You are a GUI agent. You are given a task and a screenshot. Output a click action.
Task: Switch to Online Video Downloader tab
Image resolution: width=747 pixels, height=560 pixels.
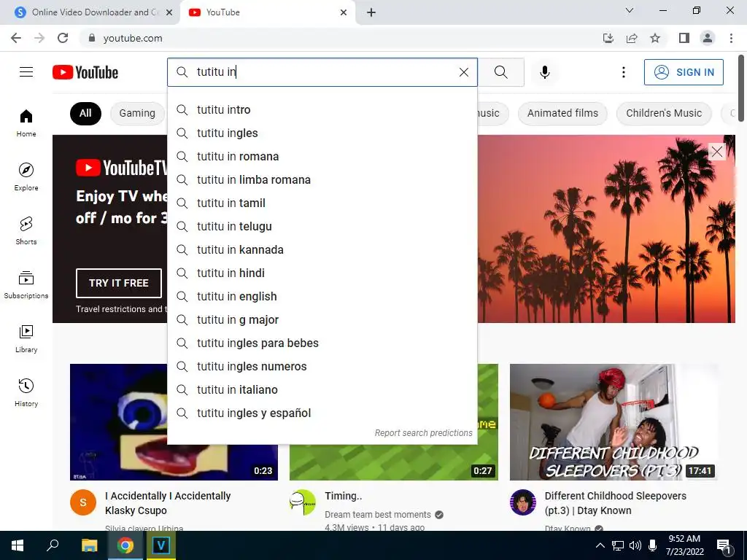90,12
